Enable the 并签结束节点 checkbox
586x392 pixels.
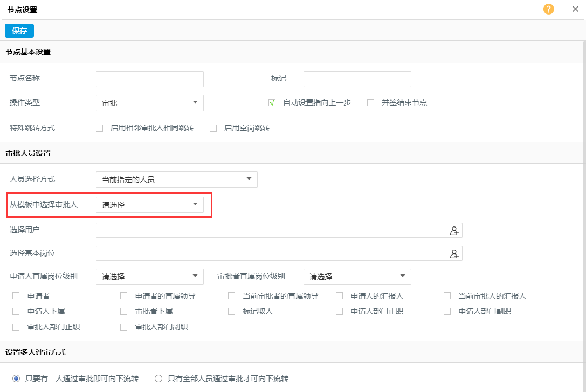point(370,103)
